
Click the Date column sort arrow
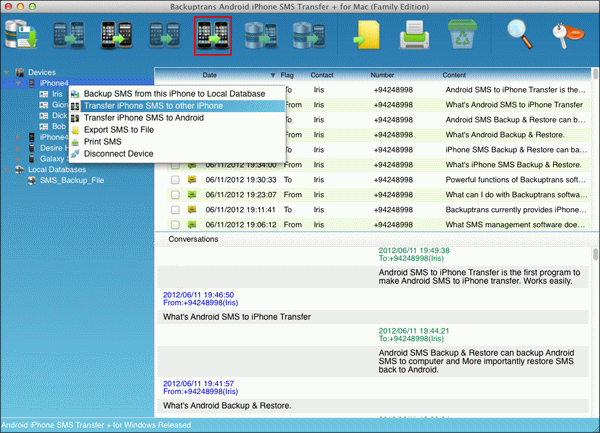click(x=273, y=75)
